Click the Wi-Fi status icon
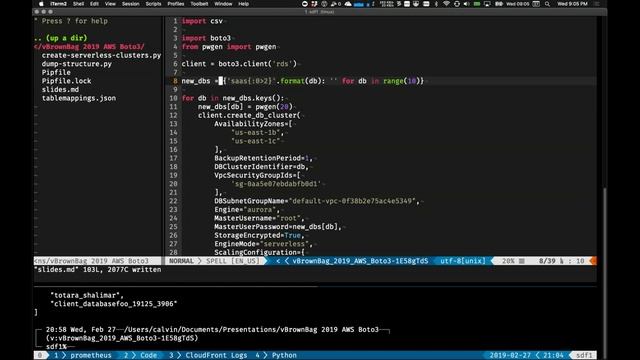 coord(446,4)
